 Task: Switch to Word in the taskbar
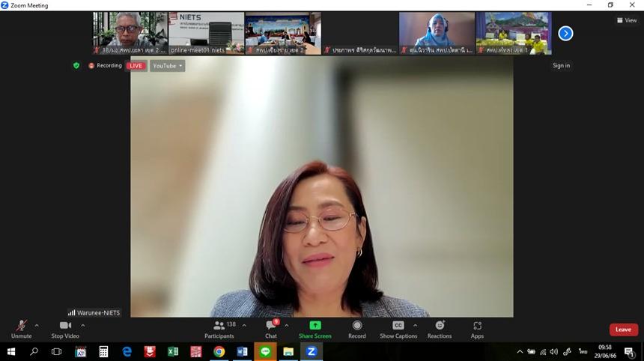243,351
